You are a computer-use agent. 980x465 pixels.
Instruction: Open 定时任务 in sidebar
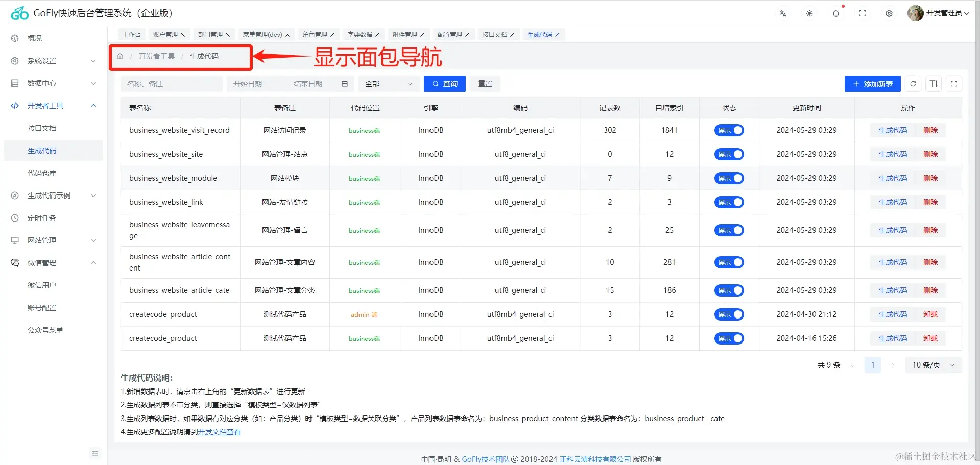54,218
